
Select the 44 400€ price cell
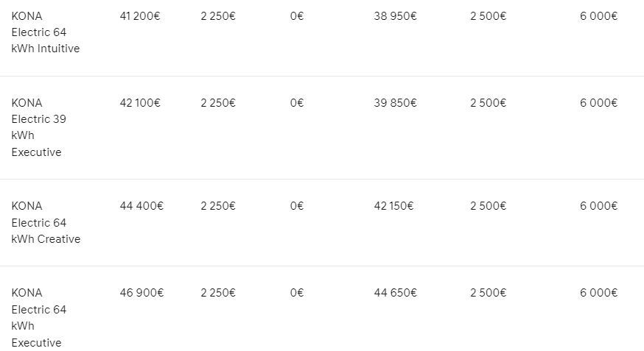(141, 206)
